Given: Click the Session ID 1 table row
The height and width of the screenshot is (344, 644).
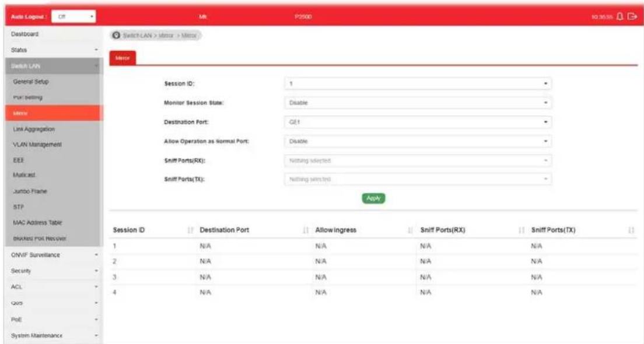Looking at the screenshot, I should [x=373, y=246].
